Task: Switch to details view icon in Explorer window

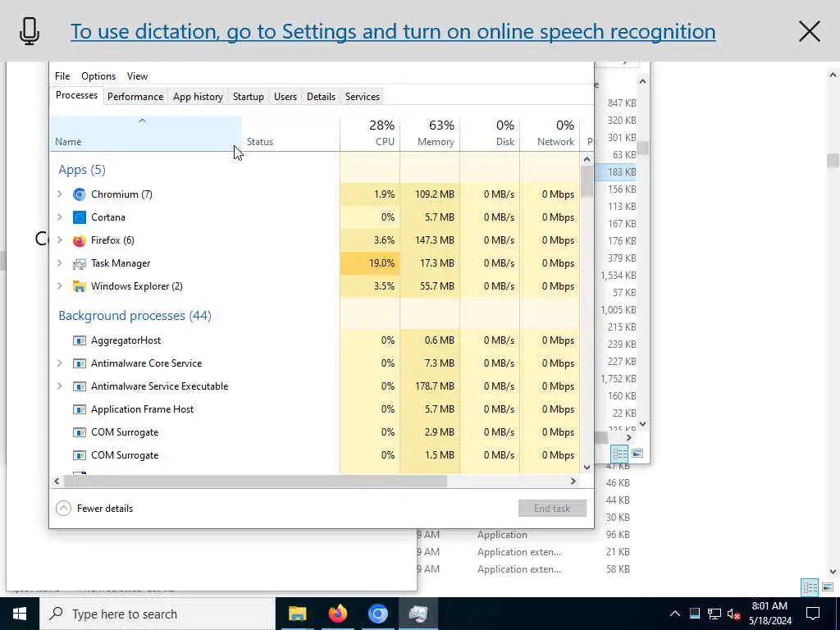Action: pyautogui.click(x=620, y=454)
